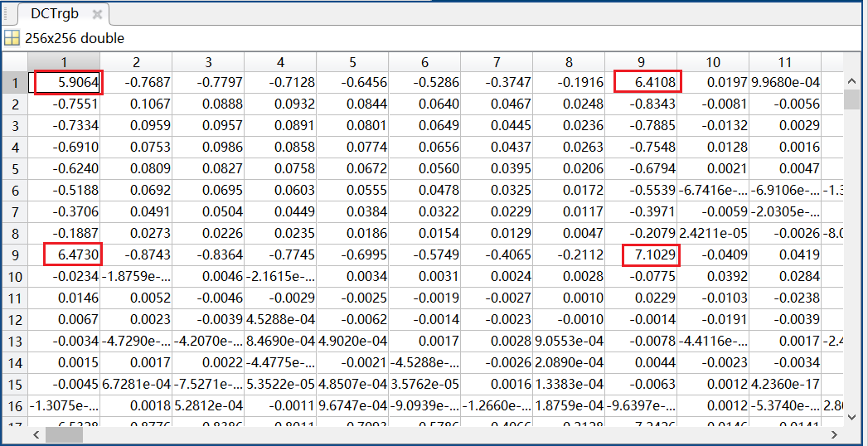Click cell containing 0.0419
Image resolution: width=868 pixels, height=446 pixels.
785,255
